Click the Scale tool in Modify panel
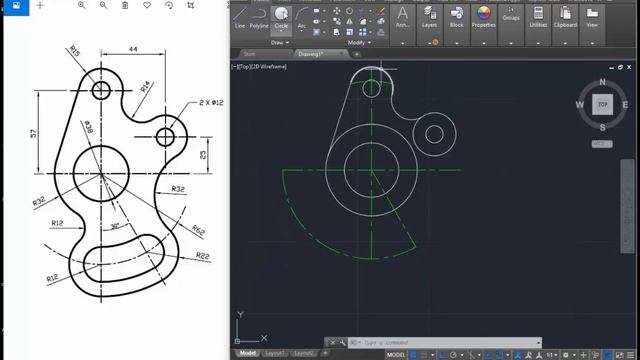Image resolution: width=640 pixels, height=360 pixels. coord(350,32)
